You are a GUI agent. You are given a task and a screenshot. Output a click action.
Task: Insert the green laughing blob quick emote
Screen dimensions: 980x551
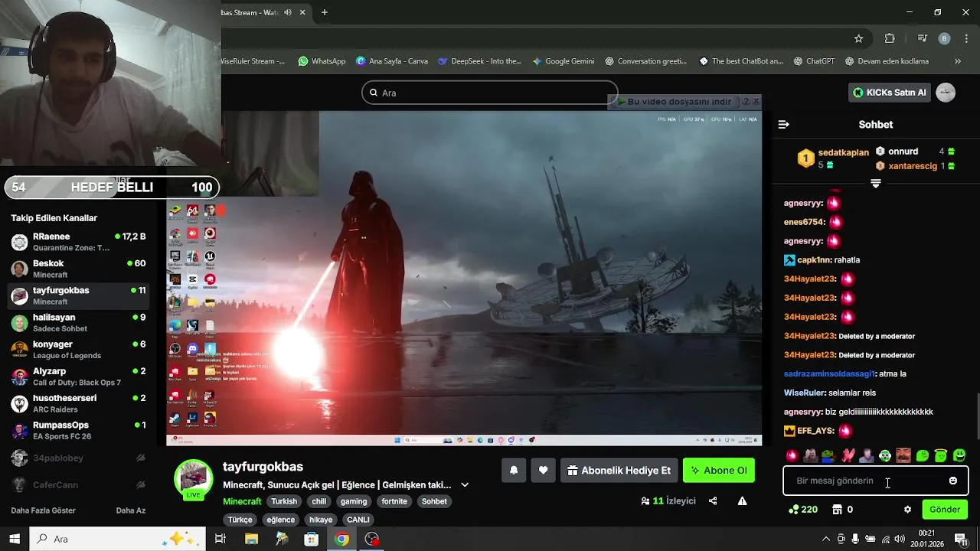coord(959,456)
